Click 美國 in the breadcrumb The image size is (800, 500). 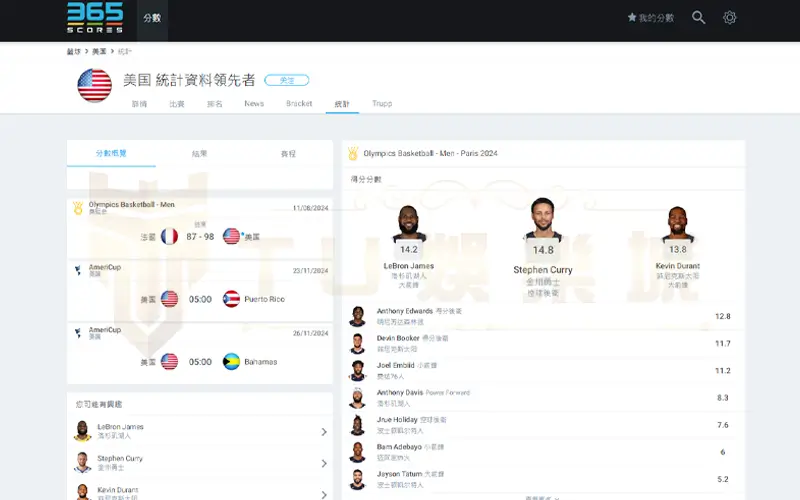coord(101,51)
